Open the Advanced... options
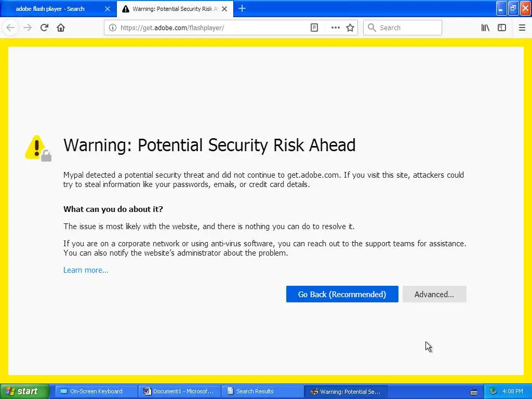This screenshot has height=399, width=532. coord(434,294)
